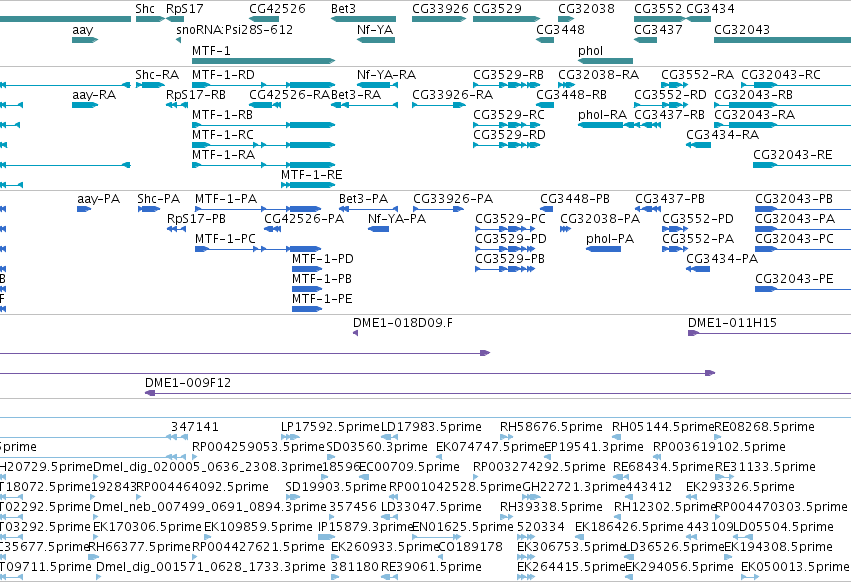Click protein CG42526-PA
The image size is (851, 582).
272,229
